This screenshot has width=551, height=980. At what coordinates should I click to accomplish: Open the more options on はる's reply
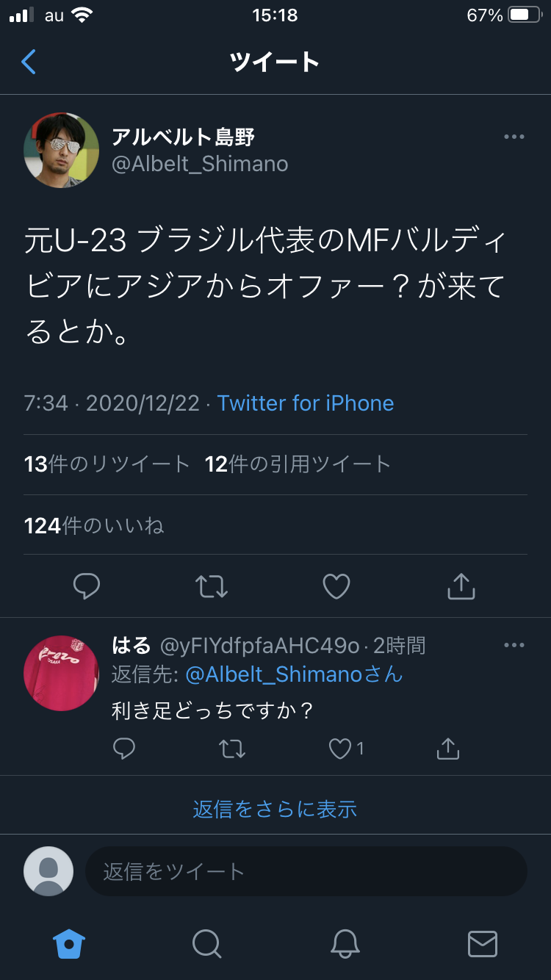[514, 645]
